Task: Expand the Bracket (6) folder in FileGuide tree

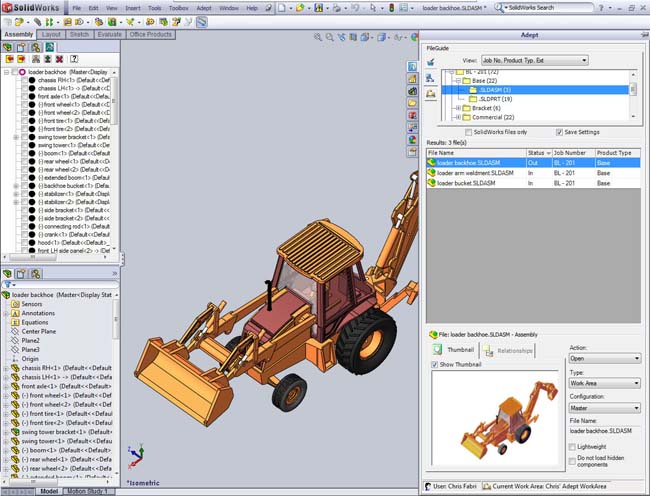Action: pyautogui.click(x=458, y=108)
